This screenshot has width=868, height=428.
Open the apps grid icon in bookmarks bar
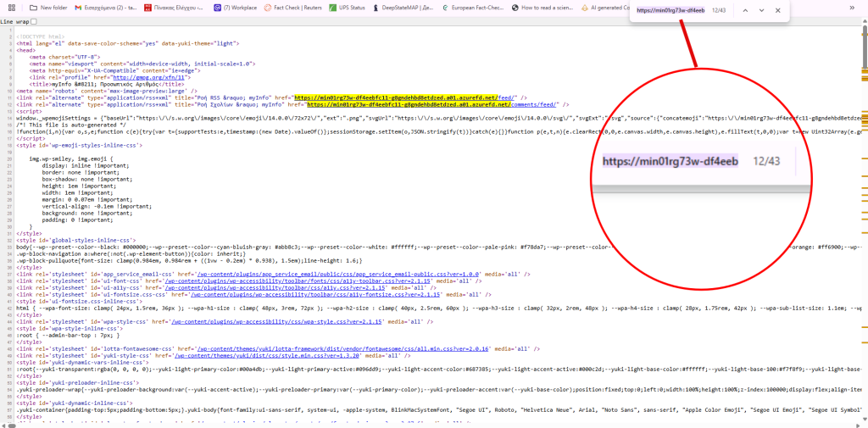(12, 8)
